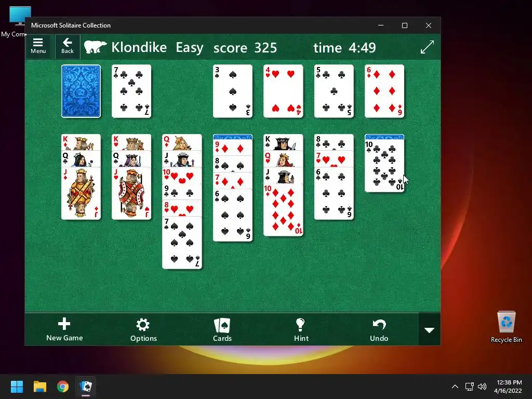Image resolution: width=532 pixels, height=399 pixels.
Task: Click the time 4:49 readout
Action: (x=344, y=47)
